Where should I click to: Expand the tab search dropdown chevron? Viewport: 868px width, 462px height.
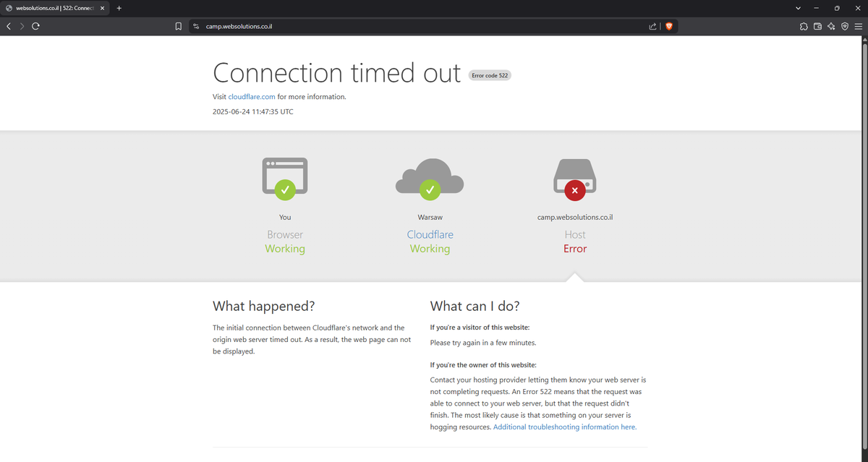pyautogui.click(x=798, y=8)
